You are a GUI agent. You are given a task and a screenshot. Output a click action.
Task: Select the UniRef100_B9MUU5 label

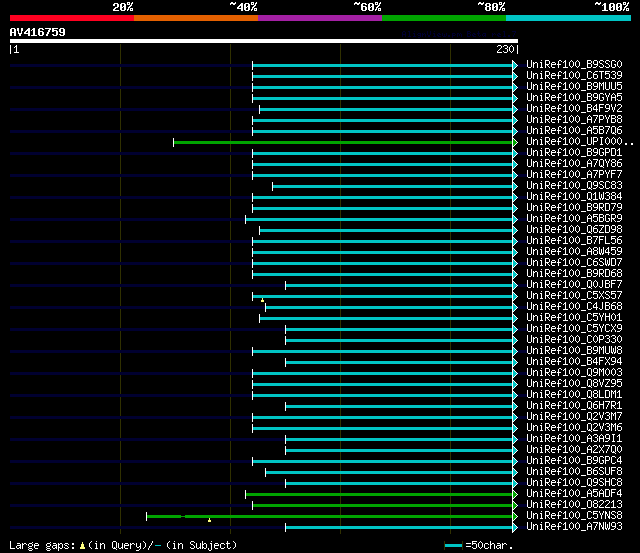tap(574, 87)
